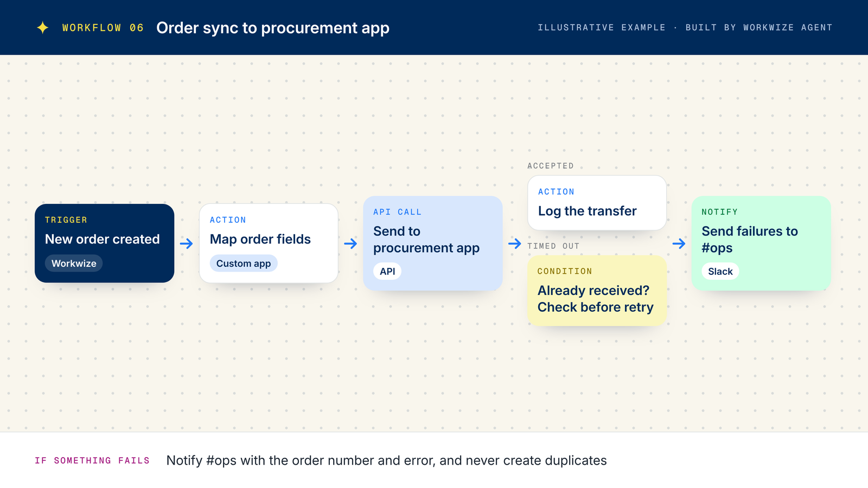
Task: Select the 'New order created' trigger card
Action: [x=104, y=243]
